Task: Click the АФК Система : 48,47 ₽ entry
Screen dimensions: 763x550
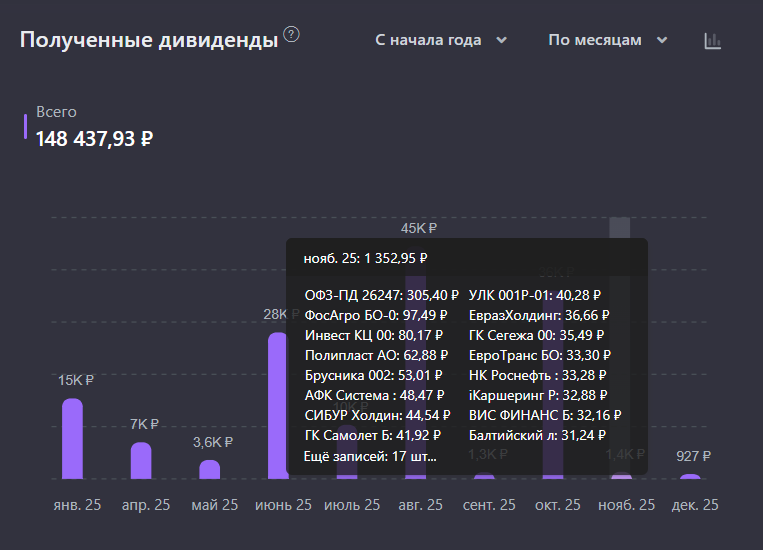Action: tap(375, 395)
